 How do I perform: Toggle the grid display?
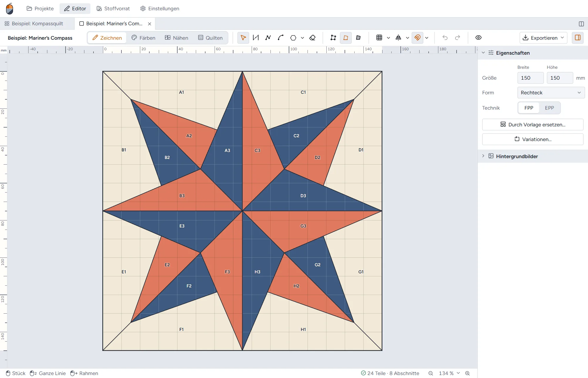[x=379, y=38]
